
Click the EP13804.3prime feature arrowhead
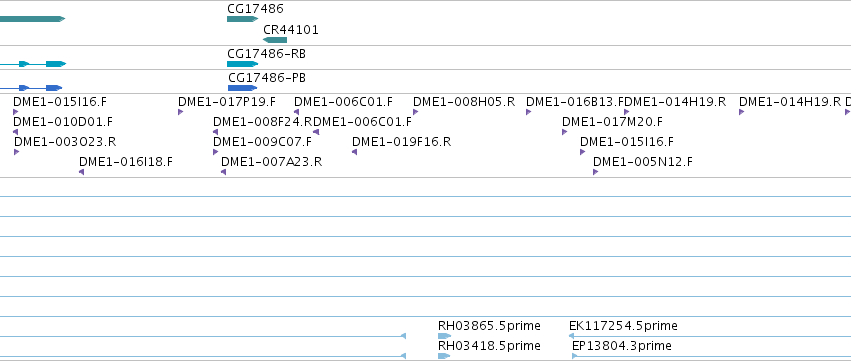coord(575,356)
